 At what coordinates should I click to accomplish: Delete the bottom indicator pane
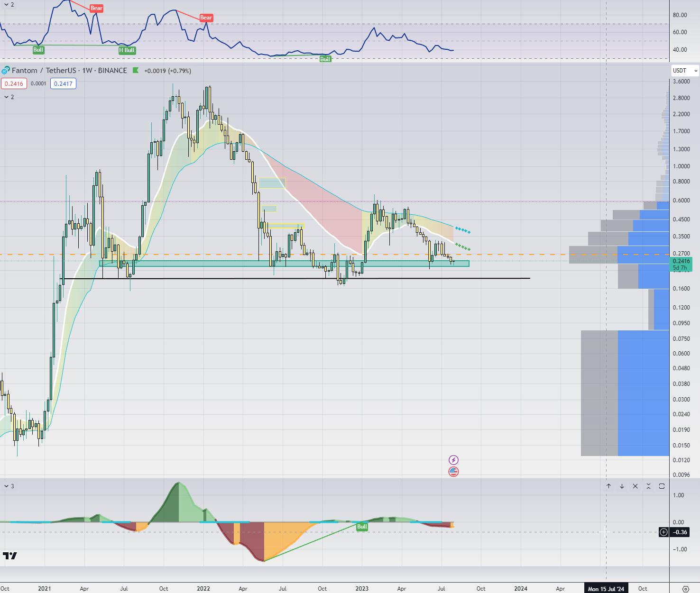[x=635, y=486]
